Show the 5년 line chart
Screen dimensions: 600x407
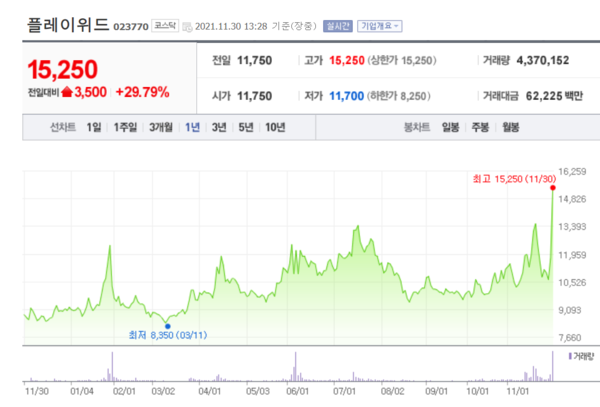pyautogui.click(x=246, y=127)
